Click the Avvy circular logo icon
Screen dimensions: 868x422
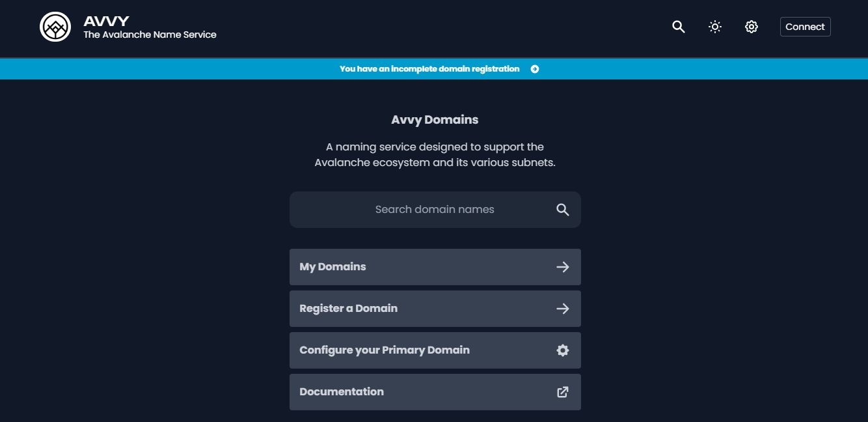click(x=55, y=27)
